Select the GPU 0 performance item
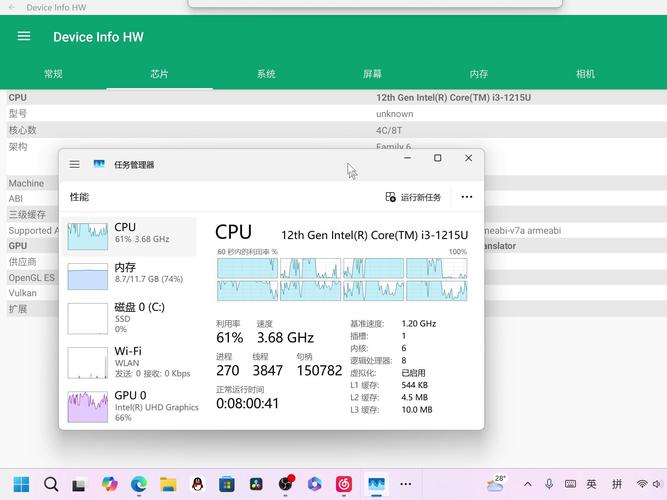 click(x=130, y=406)
